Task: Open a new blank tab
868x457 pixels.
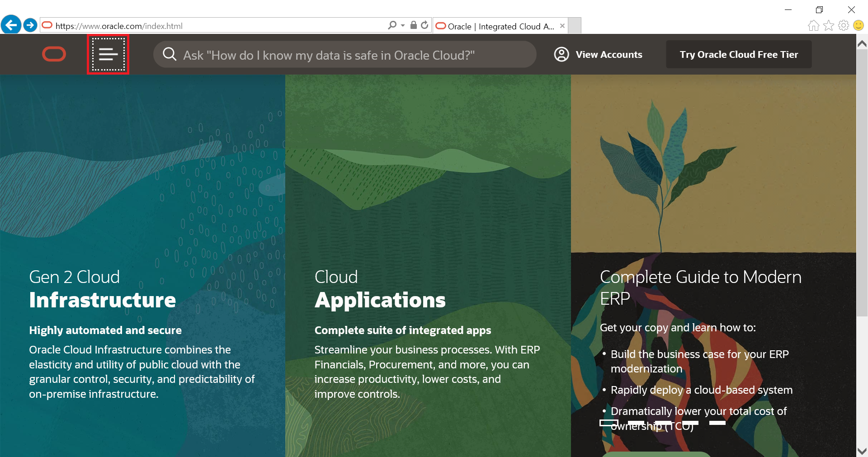Action: coord(575,26)
